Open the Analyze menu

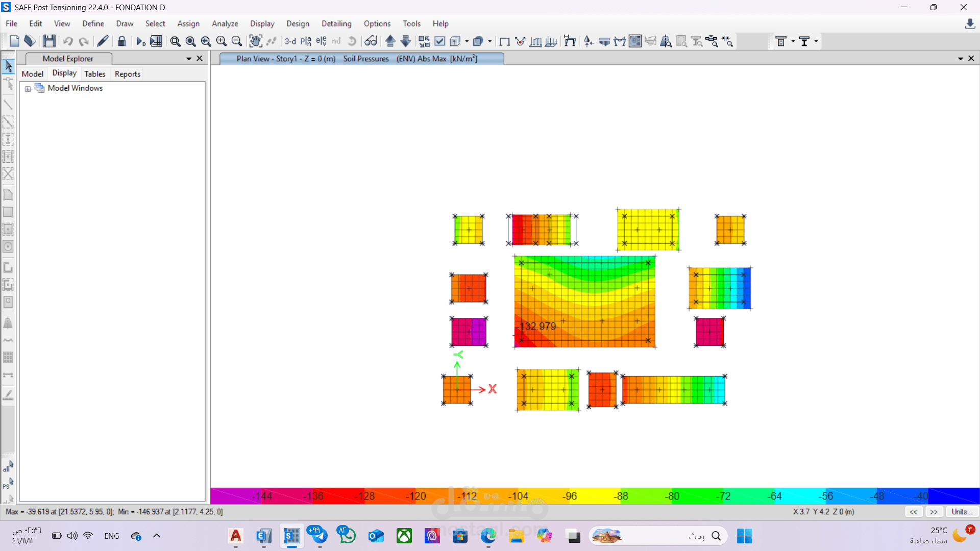225,23
